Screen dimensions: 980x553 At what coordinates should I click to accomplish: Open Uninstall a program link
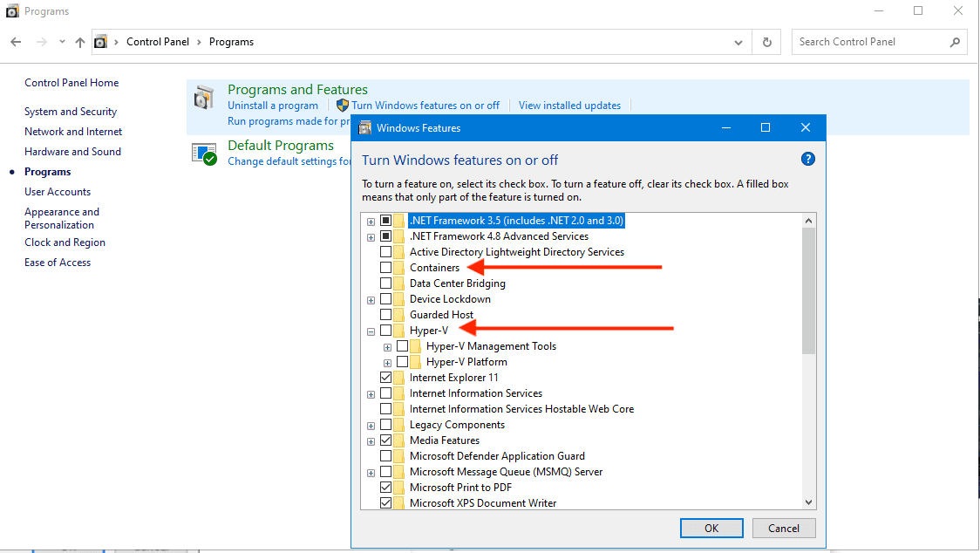coord(273,106)
